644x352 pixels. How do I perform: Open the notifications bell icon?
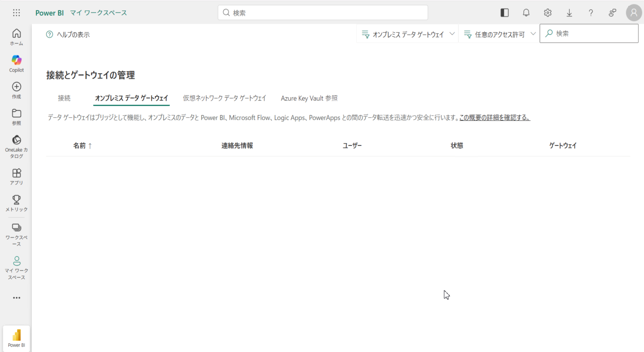tap(526, 13)
